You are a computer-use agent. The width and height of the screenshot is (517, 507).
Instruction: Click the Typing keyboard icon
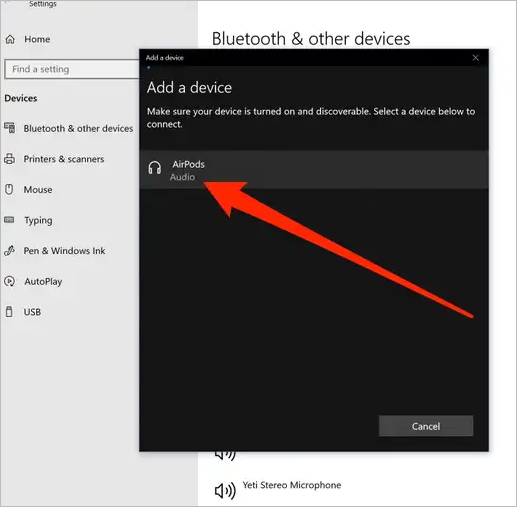[x=9, y=220]
